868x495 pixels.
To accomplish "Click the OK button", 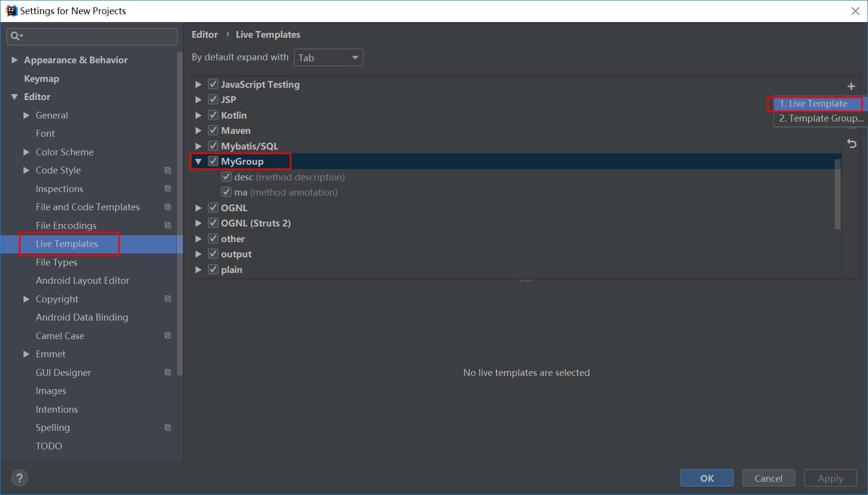I will [707, 478].
